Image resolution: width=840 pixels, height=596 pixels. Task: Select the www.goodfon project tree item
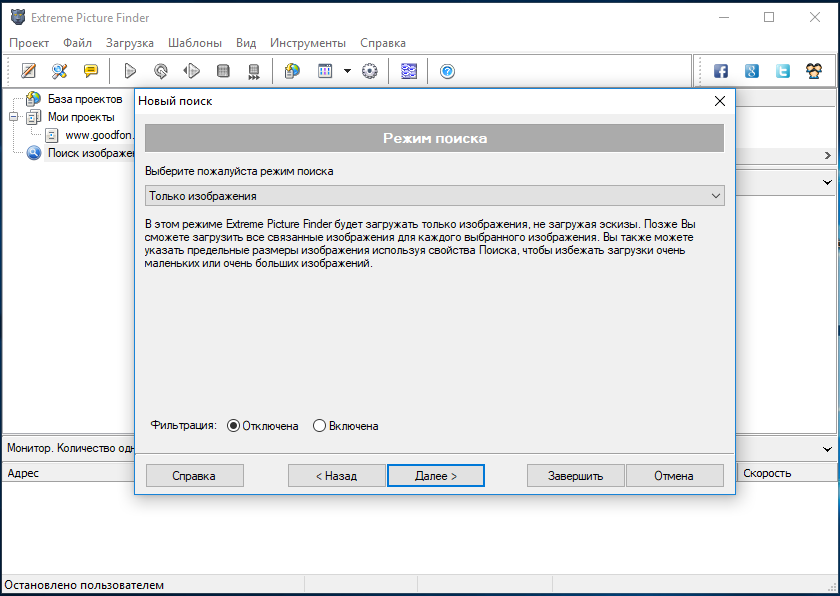(100, 135)
